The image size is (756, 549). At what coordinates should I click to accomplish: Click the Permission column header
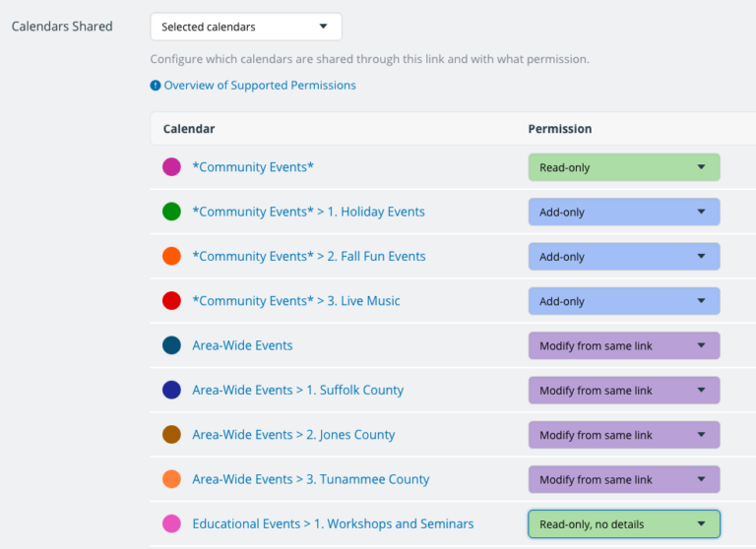[560, 129]
